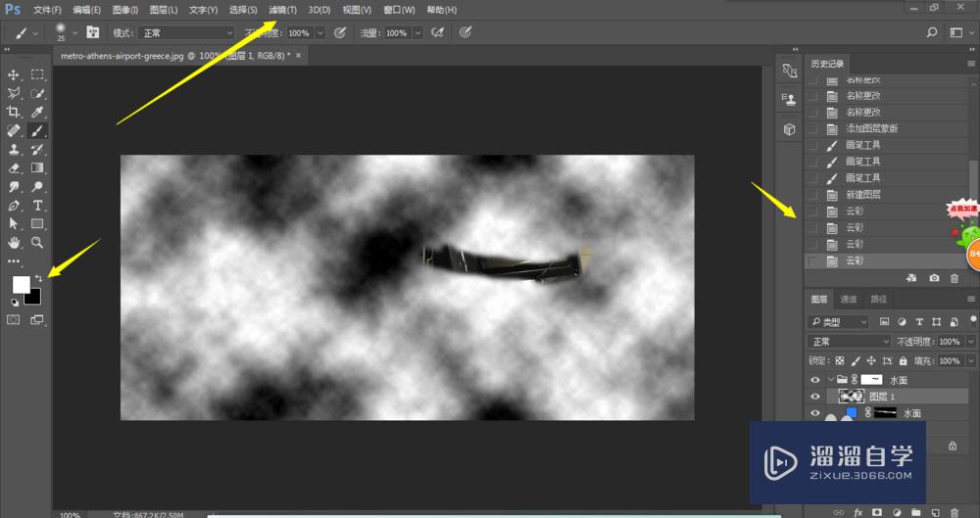
Task: Toggle Quick Mask mode
Action: coord(13,320)
